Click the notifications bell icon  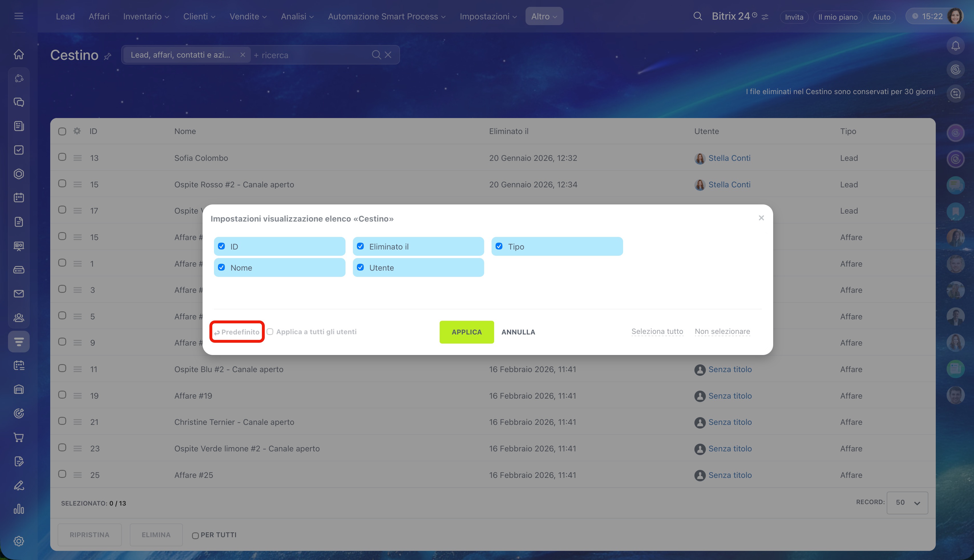(955, 46)
